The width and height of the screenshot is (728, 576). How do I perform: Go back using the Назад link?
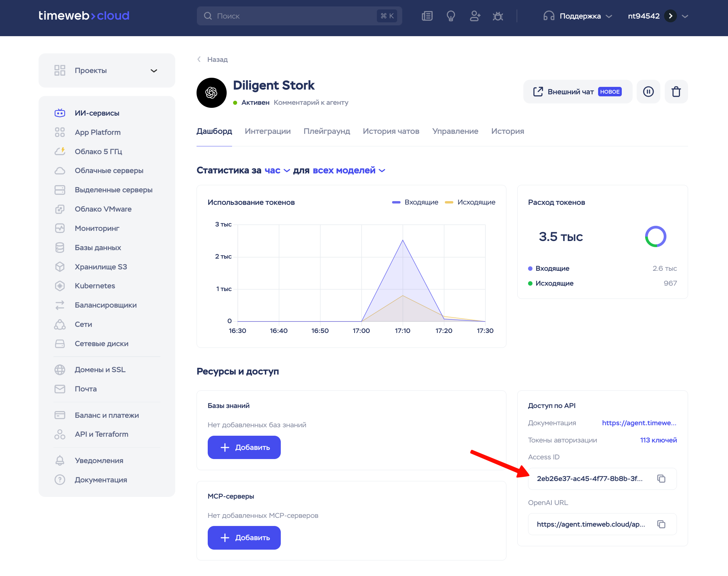(213, 59)
